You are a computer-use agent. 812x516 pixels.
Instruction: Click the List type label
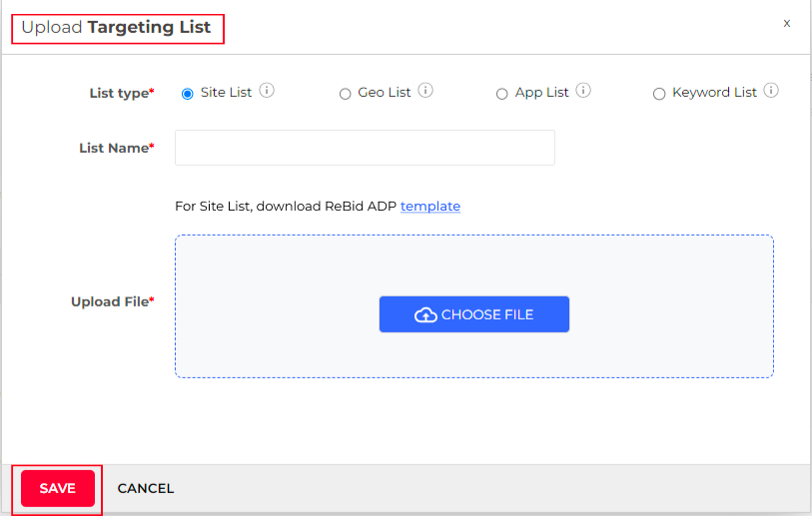tap(122, 93)
